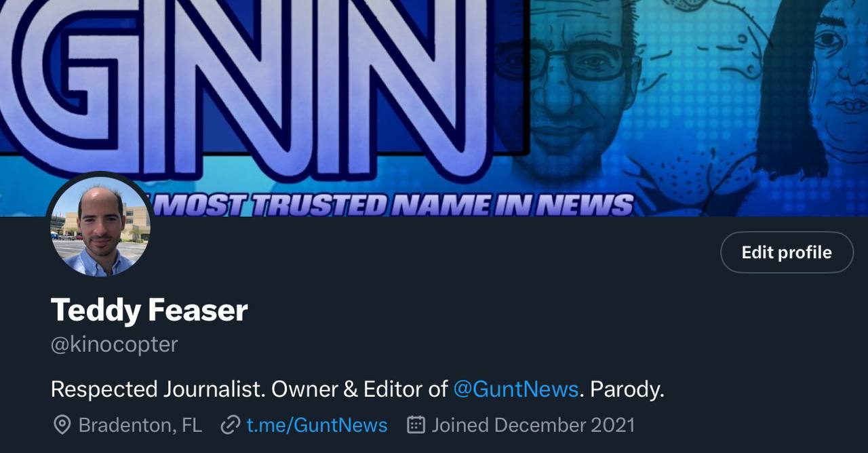Open the header banner image
868x453 pixels.
point(434,109)
